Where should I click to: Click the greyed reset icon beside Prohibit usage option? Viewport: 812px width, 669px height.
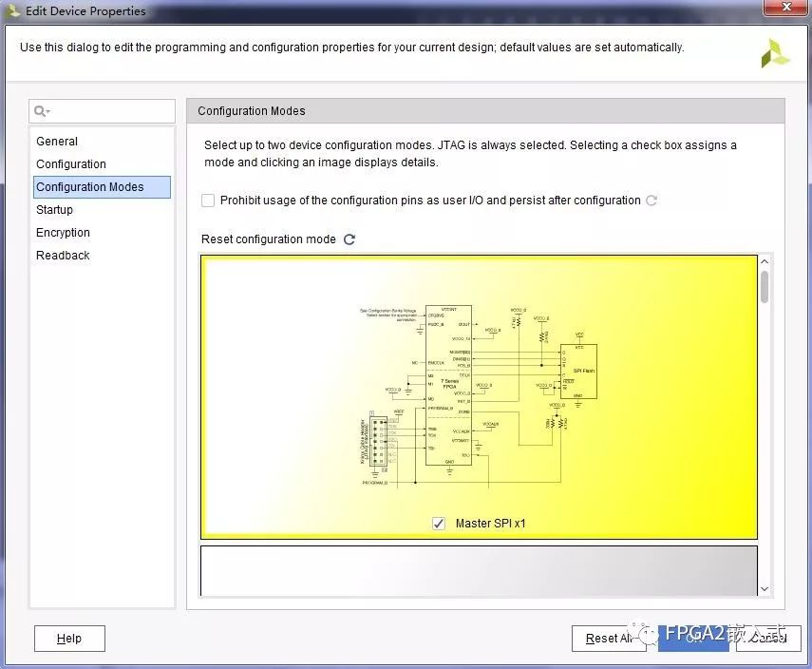click(x=651, y=201)
